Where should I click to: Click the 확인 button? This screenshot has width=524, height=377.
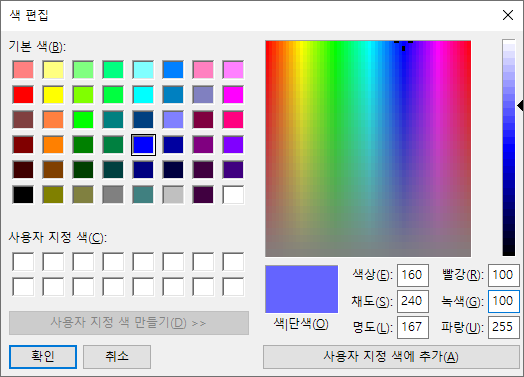(43, 357)
